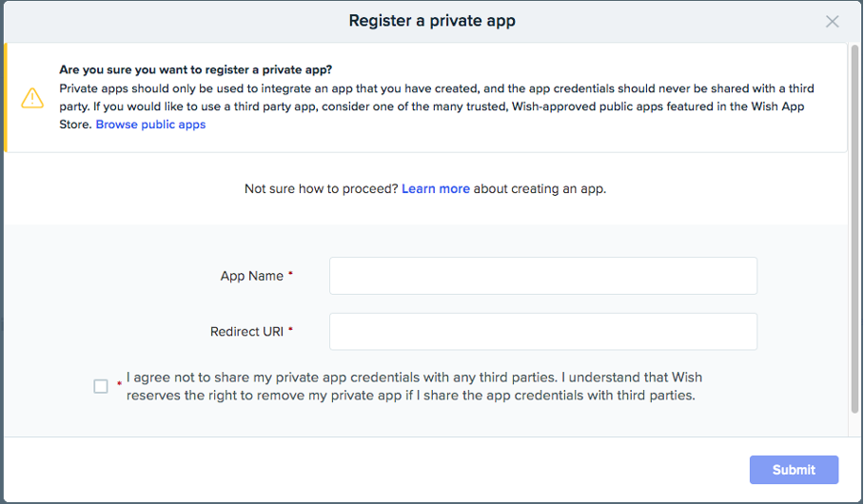The height and width of the screenshot is (504, 864).
Task: Open the Browse public apps link
Action: 150,125
